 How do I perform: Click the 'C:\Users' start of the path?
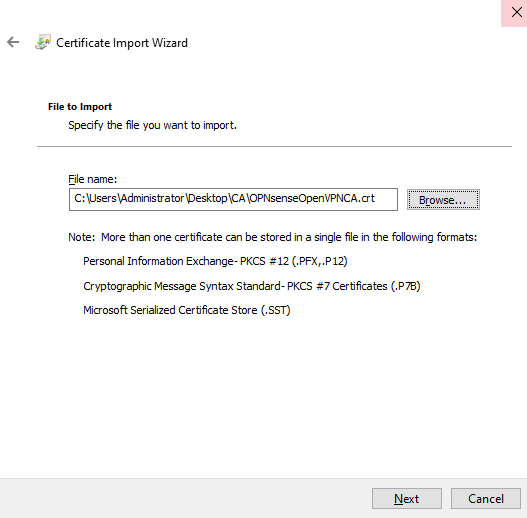pos(95,198)
